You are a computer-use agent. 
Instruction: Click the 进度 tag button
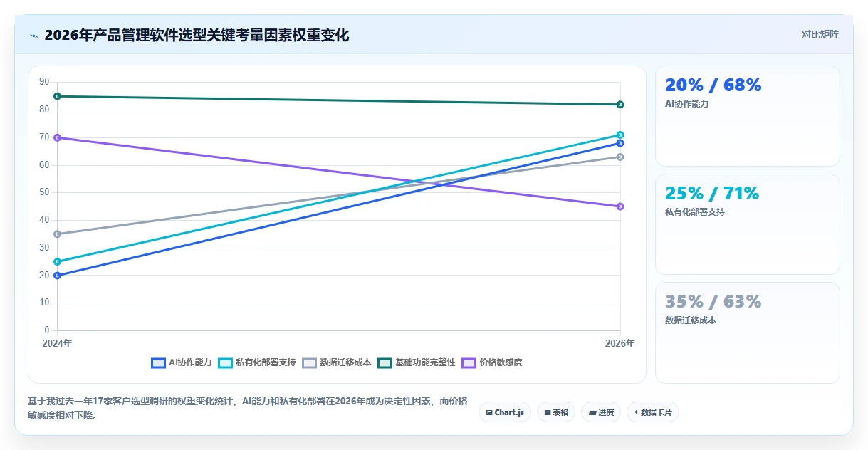601,412
